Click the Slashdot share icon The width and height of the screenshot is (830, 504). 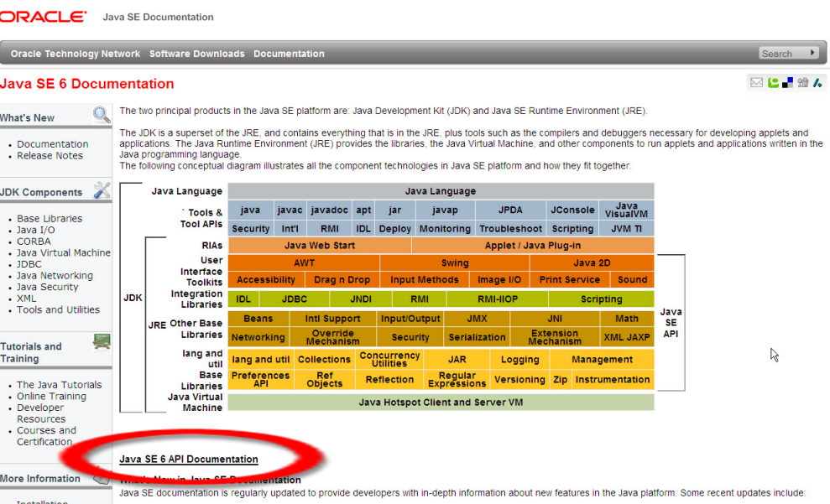(817, 82)
